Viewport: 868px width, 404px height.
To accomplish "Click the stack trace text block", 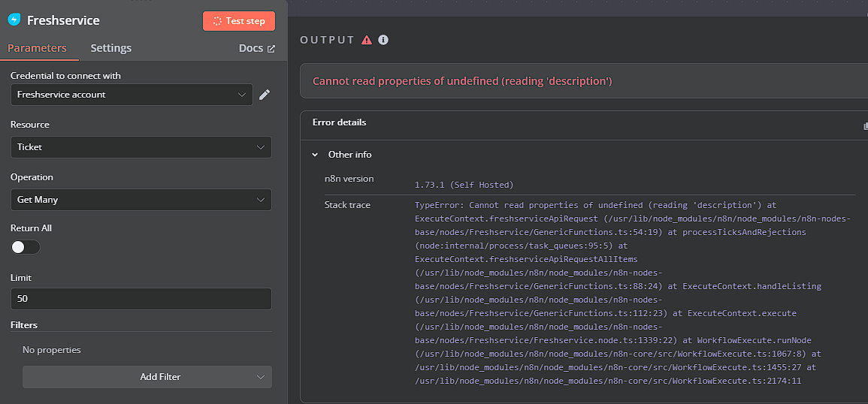I will pyautogui.click(x=631, y=293).
